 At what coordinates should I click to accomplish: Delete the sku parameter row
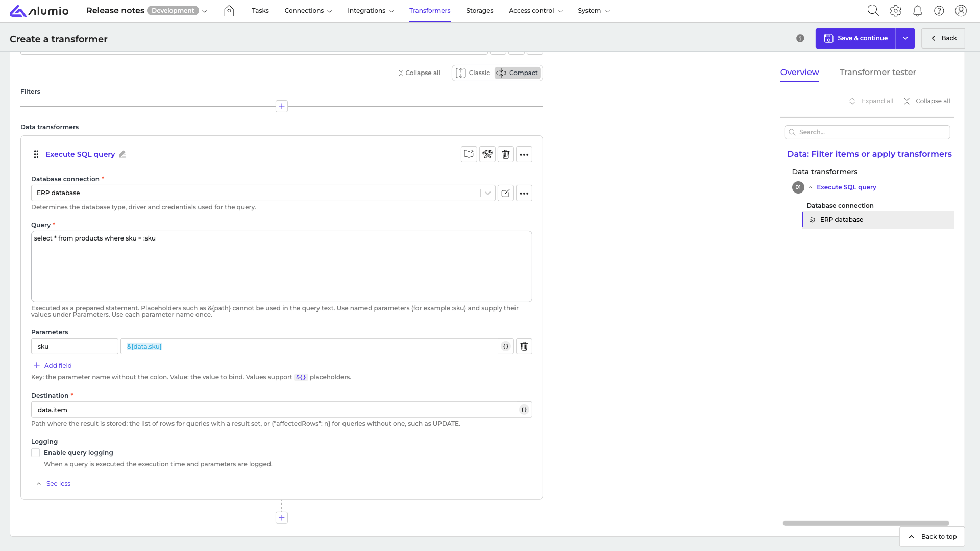coord(524,346)
